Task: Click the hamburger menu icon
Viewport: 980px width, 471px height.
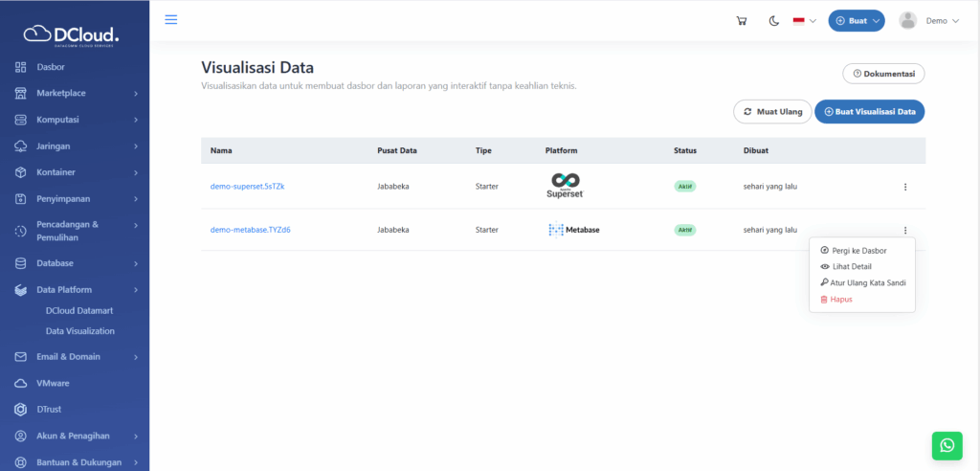Action: click(171, 20)
